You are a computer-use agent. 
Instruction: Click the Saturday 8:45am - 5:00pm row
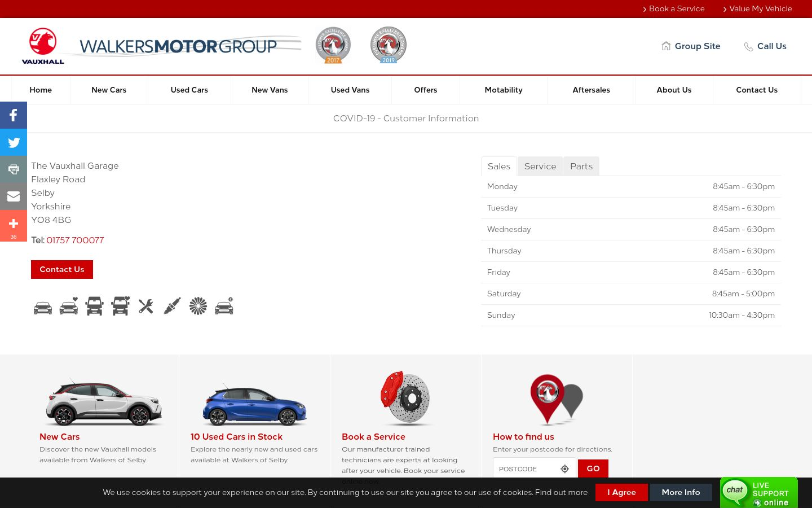[631, 294]
